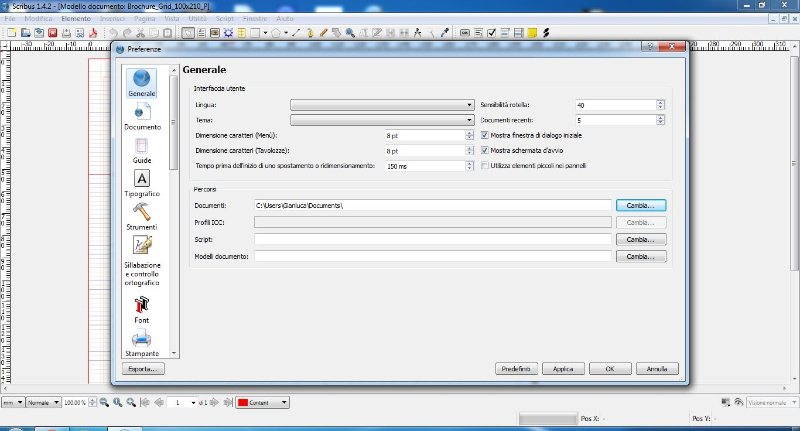Viewport: 800px width, 431px height.
Task: Open the Tema combo box
Action: (x=381, y=120)
